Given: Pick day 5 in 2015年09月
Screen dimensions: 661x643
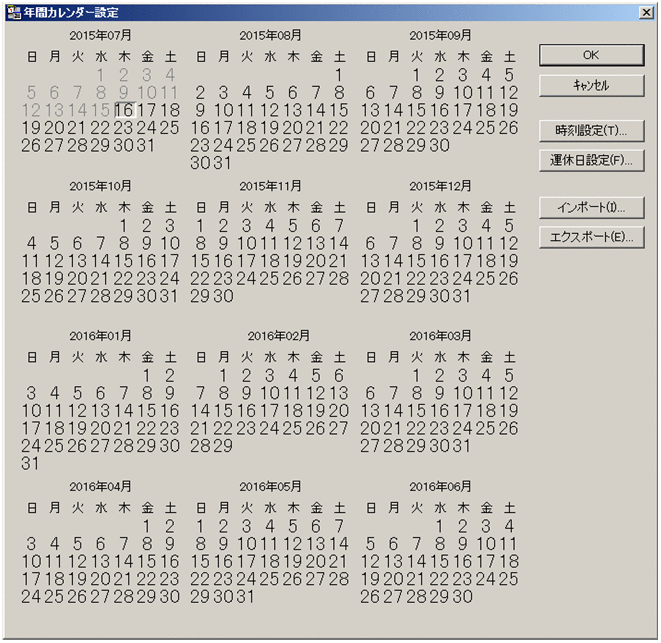Looking at the screenshot, I should pyautogui.click(x=509, y=75).
